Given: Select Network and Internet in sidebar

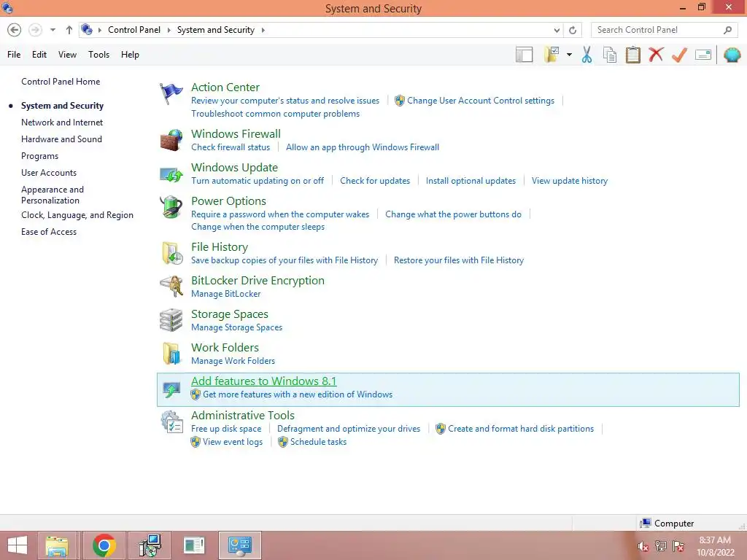Looking at the screenshot, I should tap(62, 122).
